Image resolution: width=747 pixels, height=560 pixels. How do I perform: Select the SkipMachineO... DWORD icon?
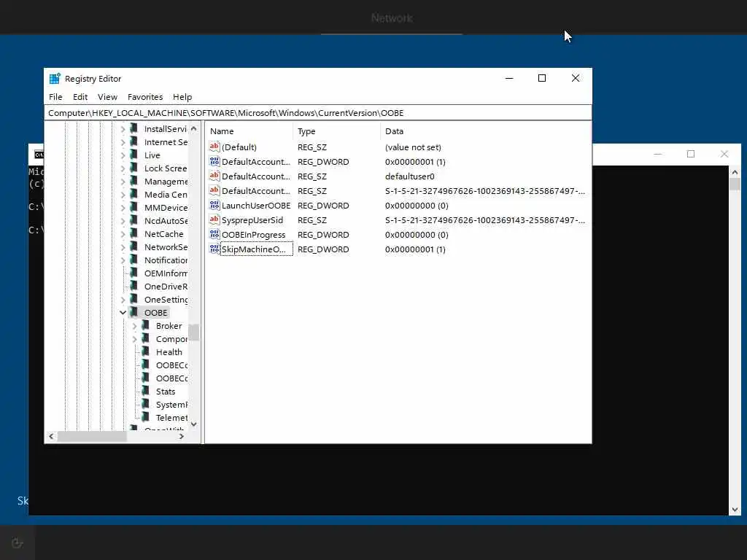[214, 249]
